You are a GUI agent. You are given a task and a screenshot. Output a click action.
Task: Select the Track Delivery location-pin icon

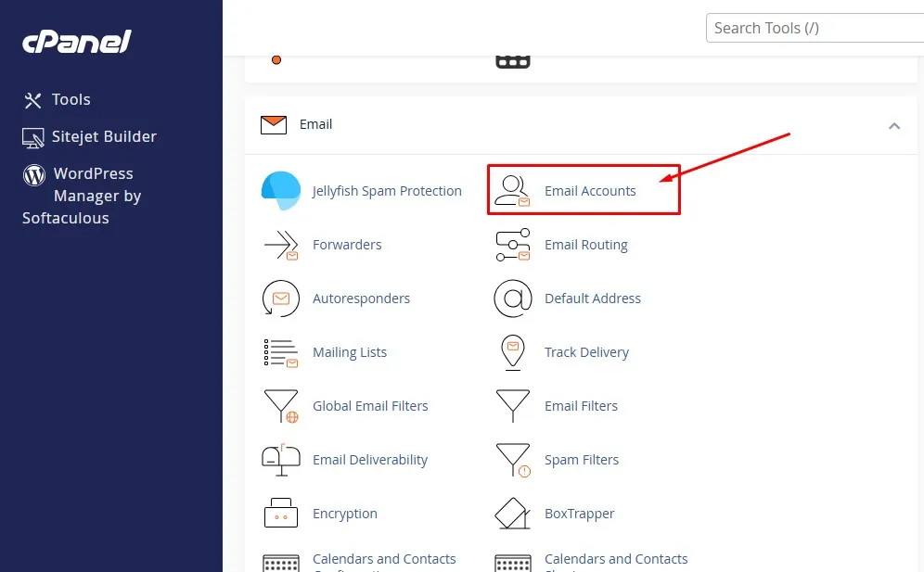click(x=513, y=352)
